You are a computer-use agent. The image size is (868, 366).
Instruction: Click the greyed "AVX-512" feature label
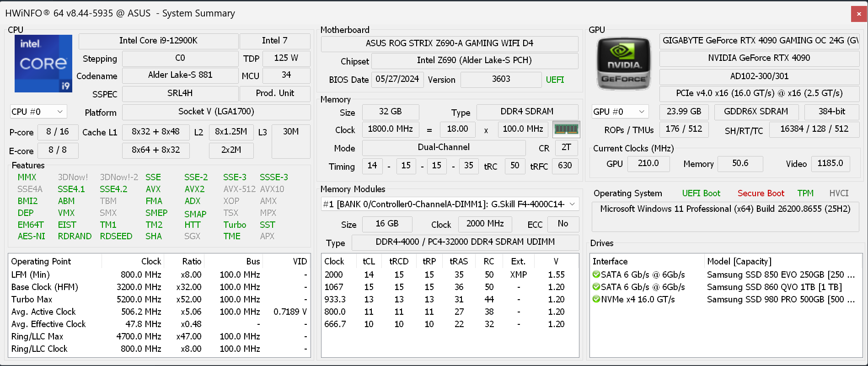239,189
